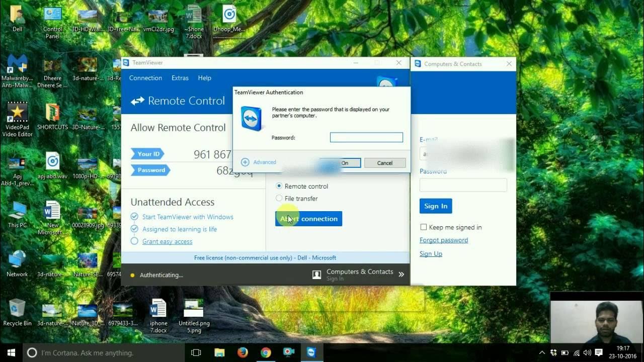Open the iphone 7.docx Word document
Screen dimensions: 644x362
point(158,316)
